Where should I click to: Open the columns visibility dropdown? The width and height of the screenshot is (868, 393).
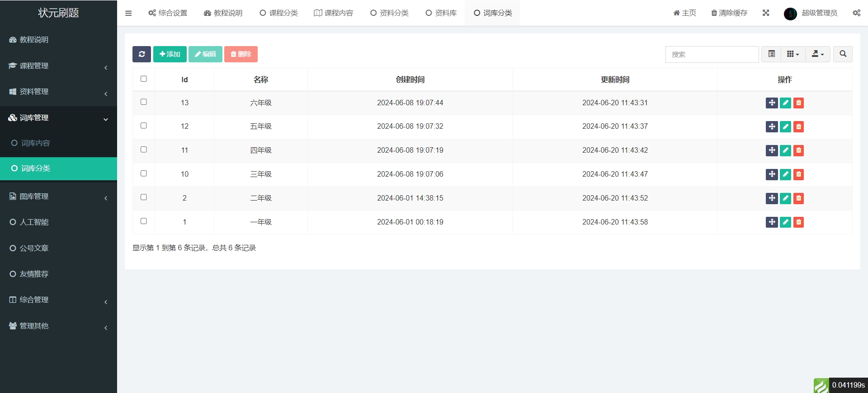pos(793,54)
